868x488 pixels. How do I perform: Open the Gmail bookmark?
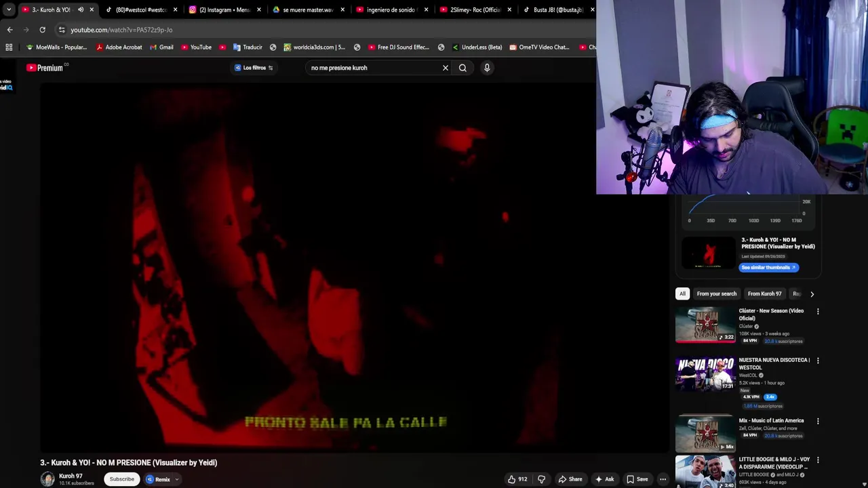[161, 47]
